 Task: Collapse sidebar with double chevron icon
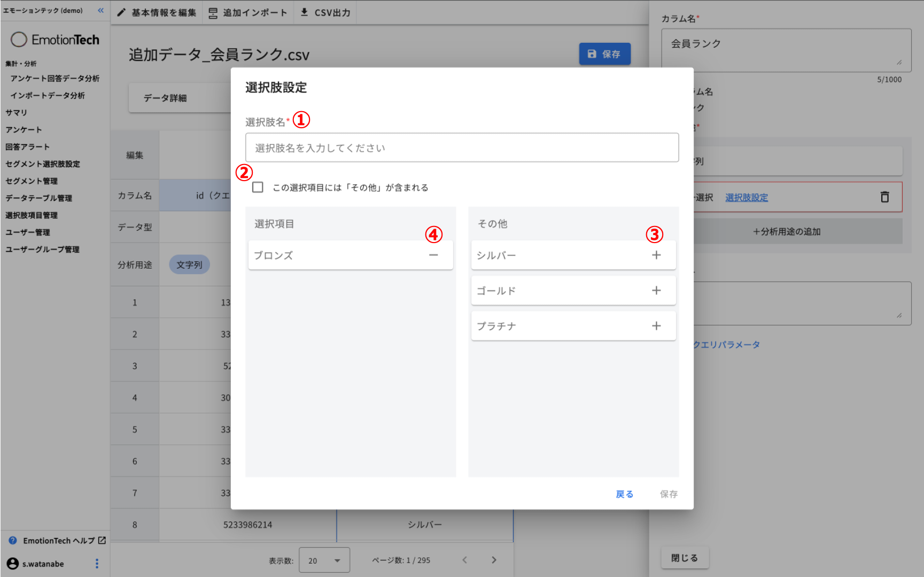[100, 10]
